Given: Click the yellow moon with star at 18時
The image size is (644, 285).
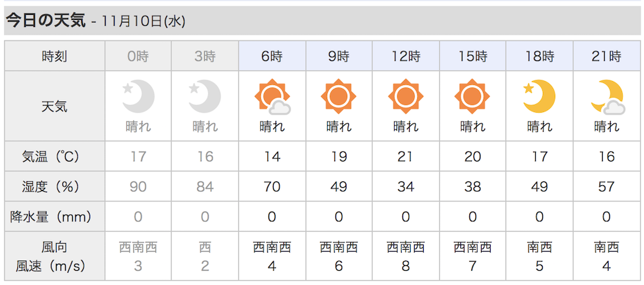Looking at the screenshot, I should pos(539,97).
